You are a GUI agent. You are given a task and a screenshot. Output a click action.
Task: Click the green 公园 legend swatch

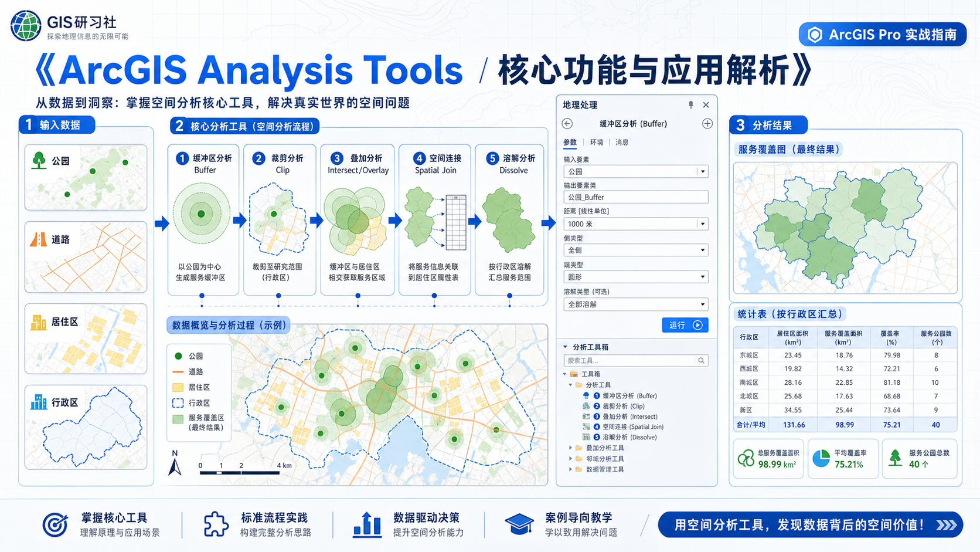coord(178,356)
